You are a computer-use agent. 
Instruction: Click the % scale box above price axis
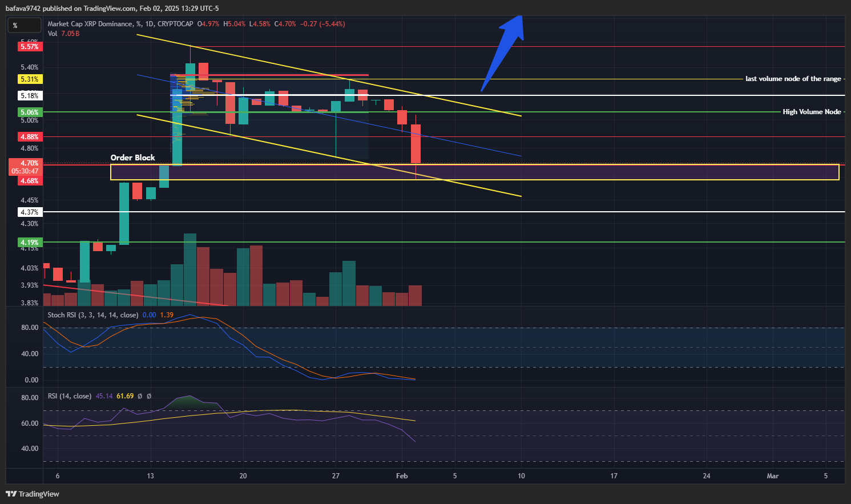[x=25, y=25]
